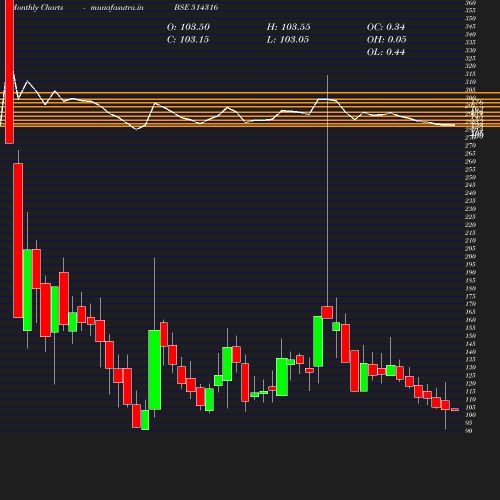Click the 355 price axis label
500x500 pixels.
pos(470,10)
